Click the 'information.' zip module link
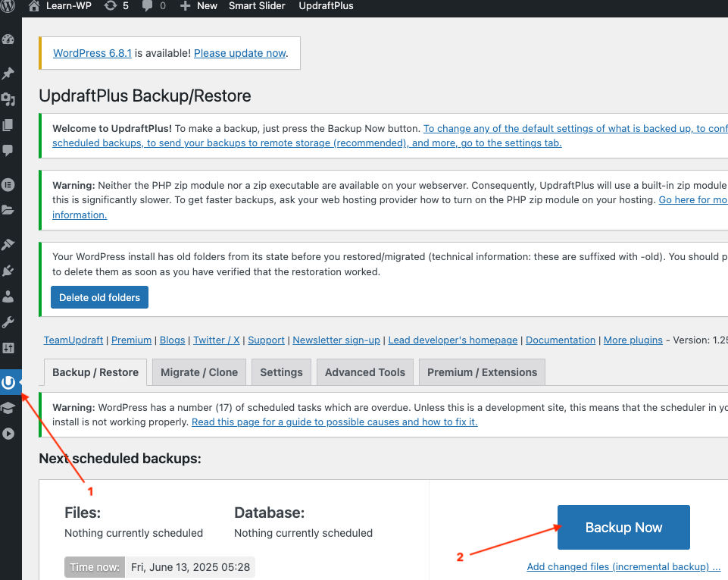728x580 pixels. [x=80, y=215]
